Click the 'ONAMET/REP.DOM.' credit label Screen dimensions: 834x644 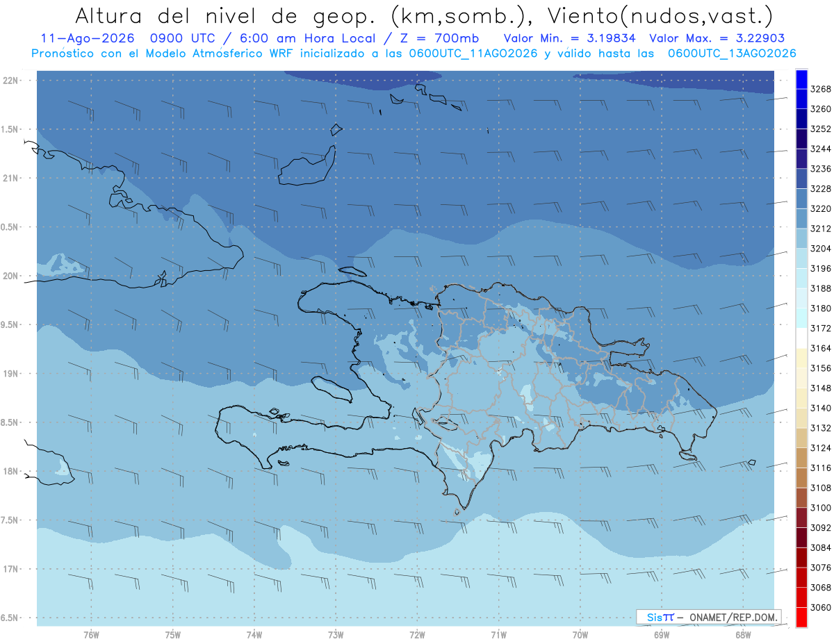pos(733,617)
